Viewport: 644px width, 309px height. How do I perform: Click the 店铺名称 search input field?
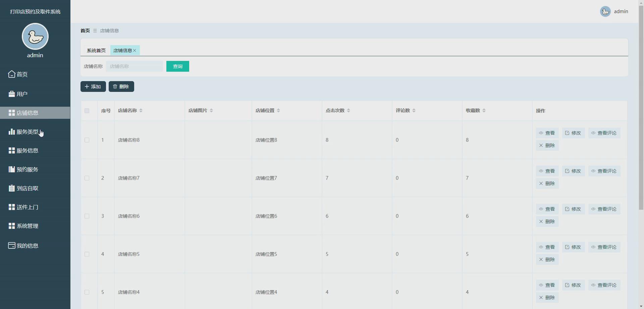point(134,66)
